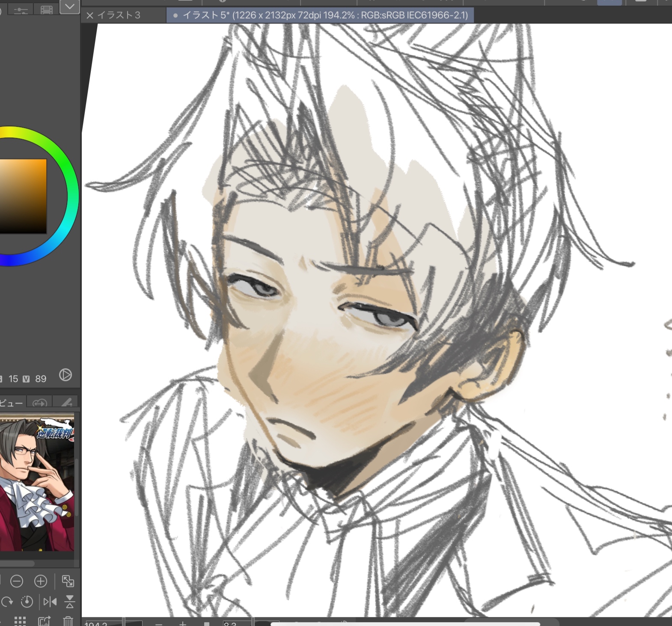Import an image into sub view

(44, 620)
